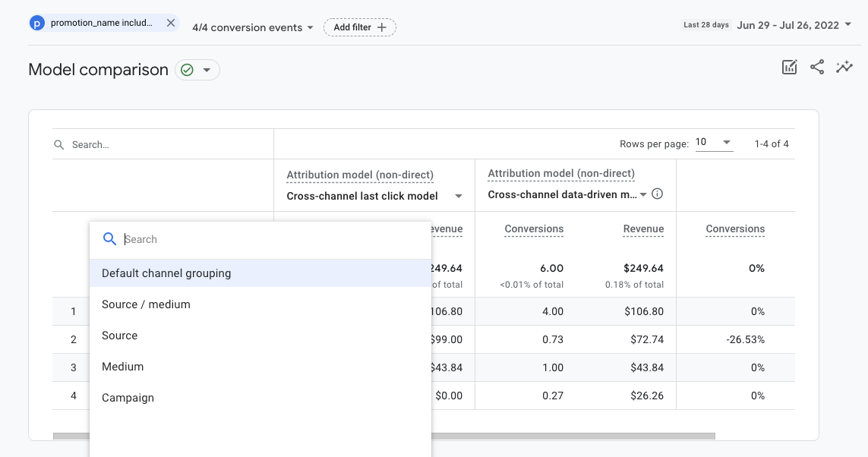Open Cross-channel last click model dropdown
Viewport: 868px width, 457px height.
coord(374,196)
